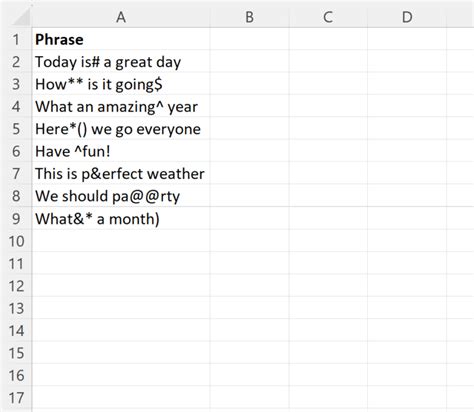Select row 1 header
The width and height of the screenshot is (474, 412).
pyautogui.click(x=16, y=39)
